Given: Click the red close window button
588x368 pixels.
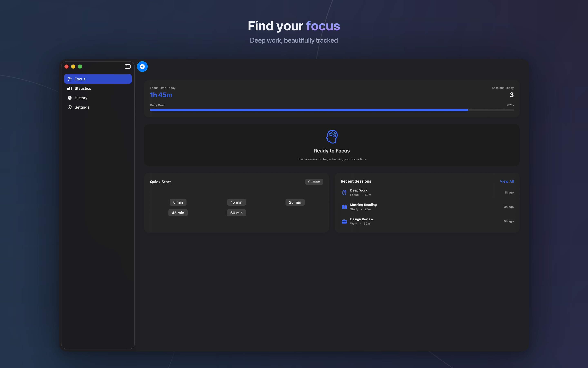Looking at the screenshot, I should pyautogui.click(x=66, y=66).
